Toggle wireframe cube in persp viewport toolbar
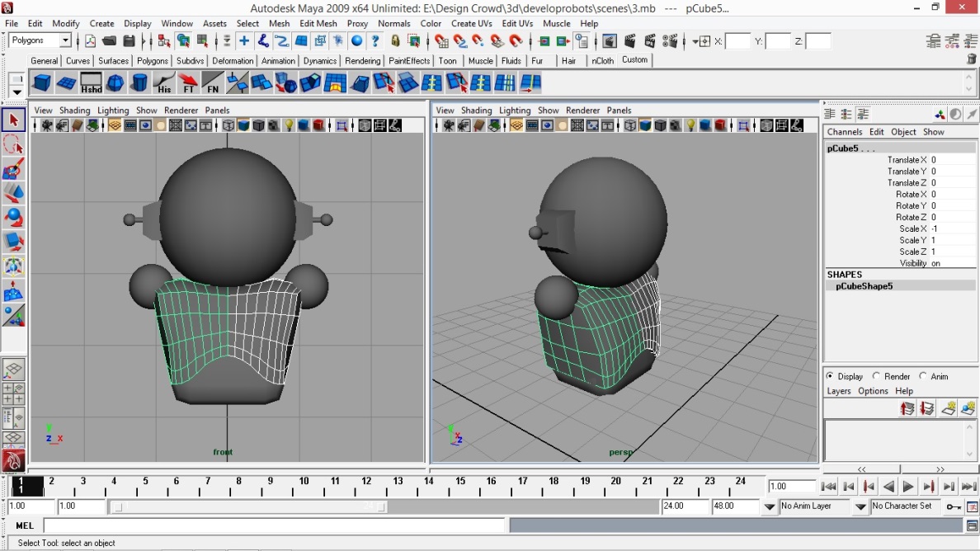The height and width of the screenshot is (551, 980). (630, 125)
